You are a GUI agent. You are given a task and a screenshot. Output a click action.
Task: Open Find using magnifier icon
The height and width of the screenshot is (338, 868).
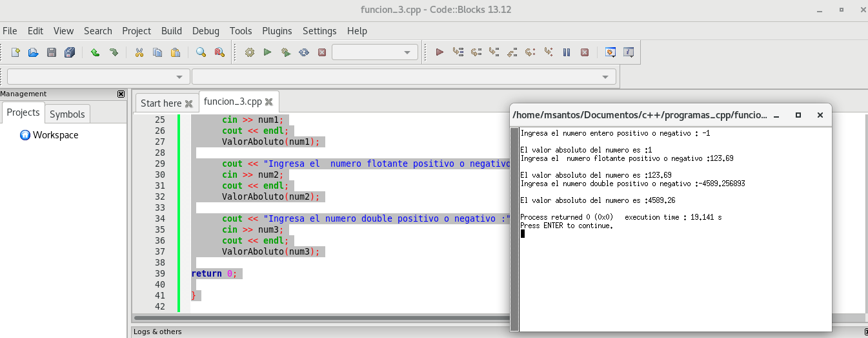point(201,52)
